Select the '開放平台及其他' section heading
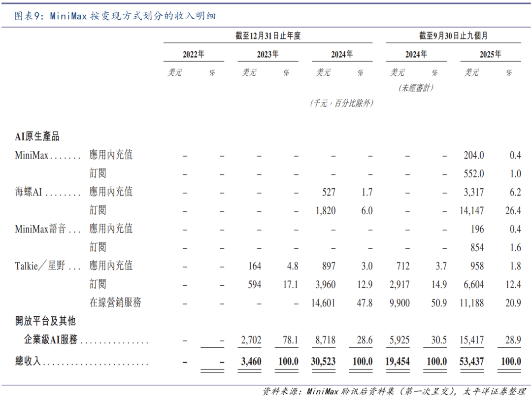This screenshot has height=399, width=532. tap(45, 321)
